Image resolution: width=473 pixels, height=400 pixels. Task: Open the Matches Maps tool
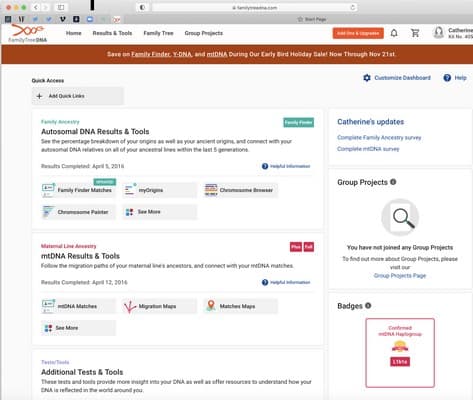click(x=240, y=306)
